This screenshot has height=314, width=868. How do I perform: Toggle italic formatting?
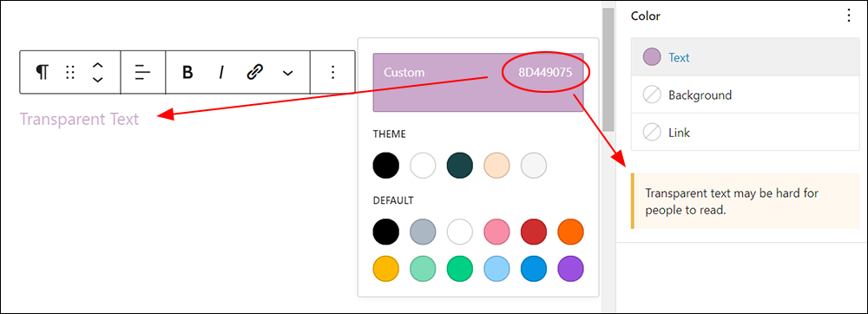[x=220, y=72]
